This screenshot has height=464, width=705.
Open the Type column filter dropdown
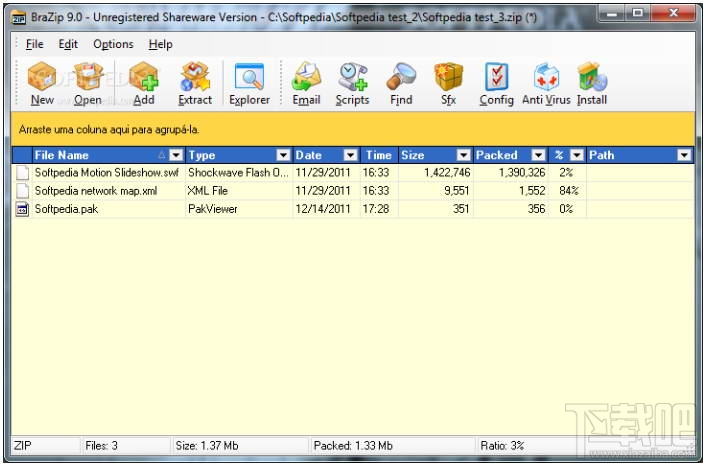[283, 156]
